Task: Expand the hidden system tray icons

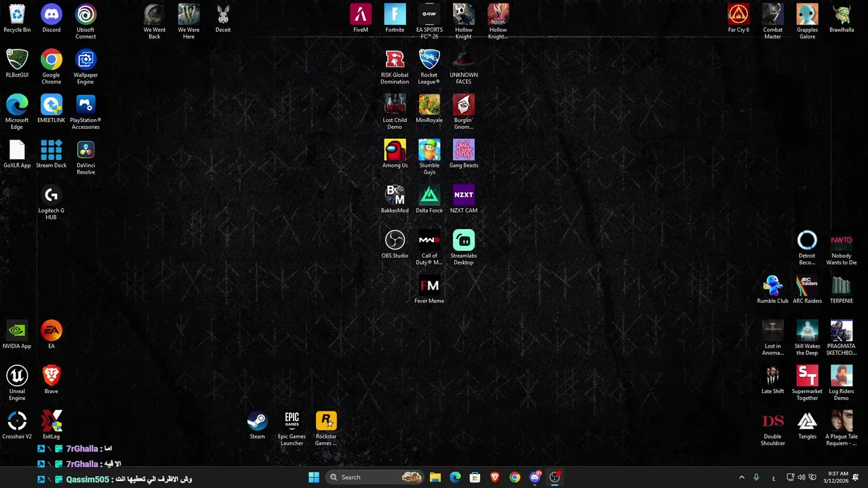Action: 741,477
